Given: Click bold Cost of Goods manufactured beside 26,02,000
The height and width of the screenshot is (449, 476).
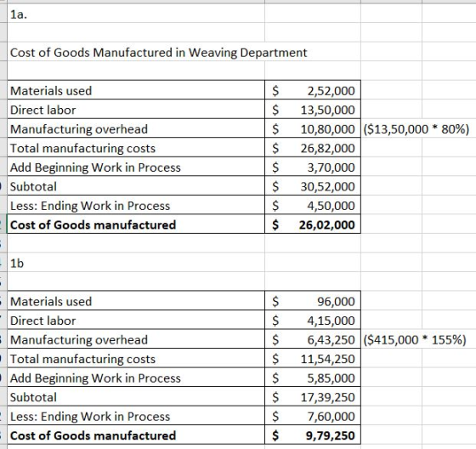Looking at the screenshot, I should [93, 224].
